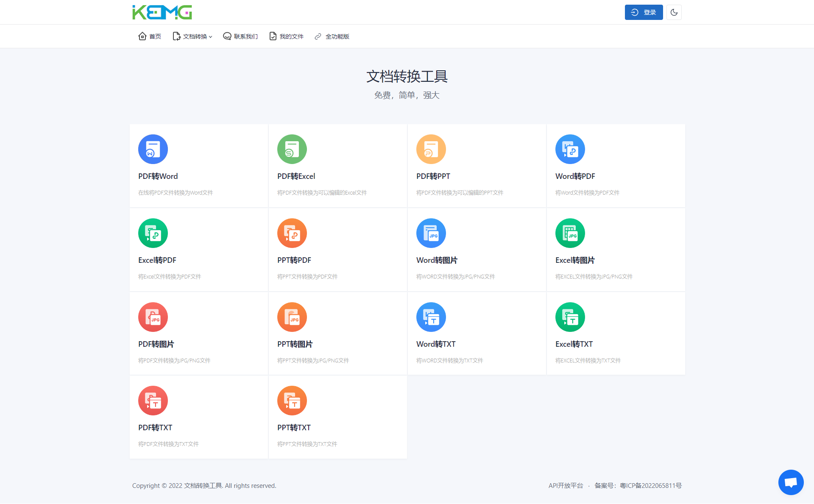814x504 pixels.
Task: Click the KEMG logo
Action: (x=162, y=12)
